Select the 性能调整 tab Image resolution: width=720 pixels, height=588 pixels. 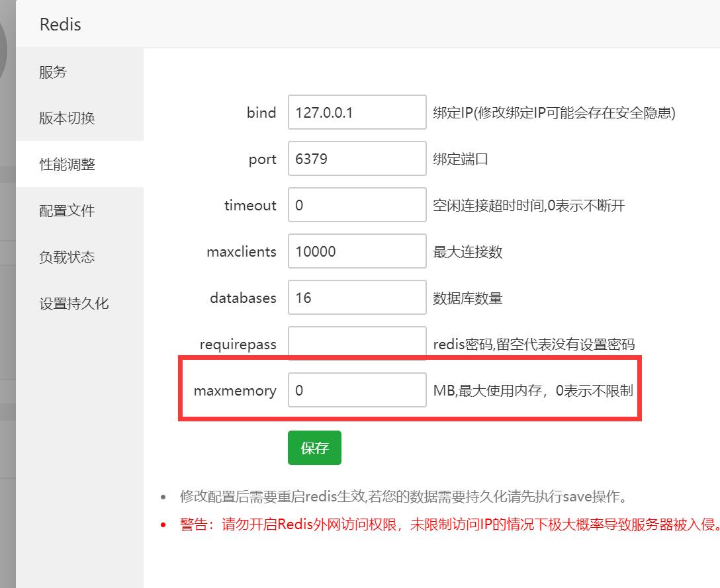(80, 164)
